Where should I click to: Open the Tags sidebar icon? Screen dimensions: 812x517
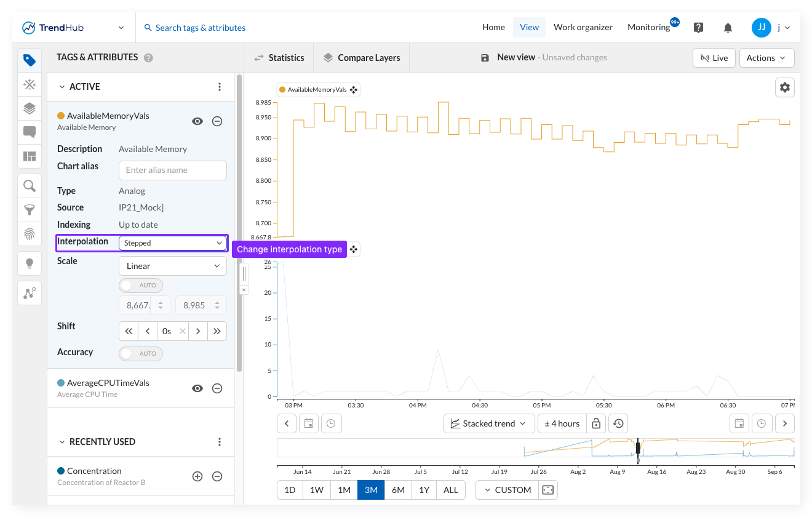pyautogui.click(x=29, y=60)
